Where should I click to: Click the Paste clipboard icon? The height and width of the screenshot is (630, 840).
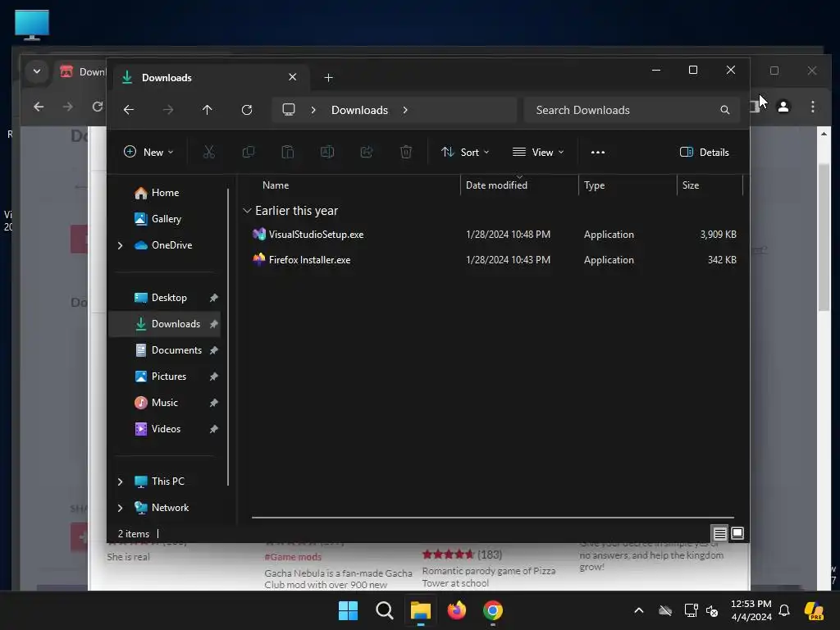288,152
